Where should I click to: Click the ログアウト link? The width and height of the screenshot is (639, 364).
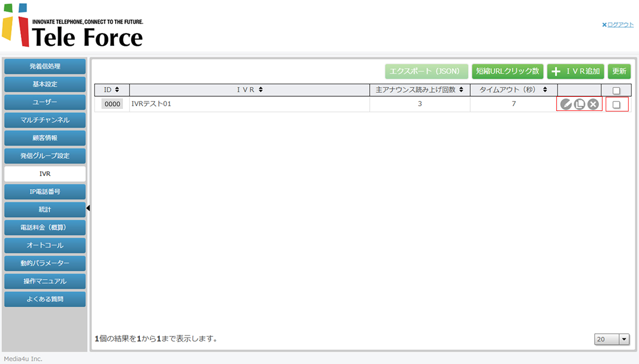pos(620,24)
